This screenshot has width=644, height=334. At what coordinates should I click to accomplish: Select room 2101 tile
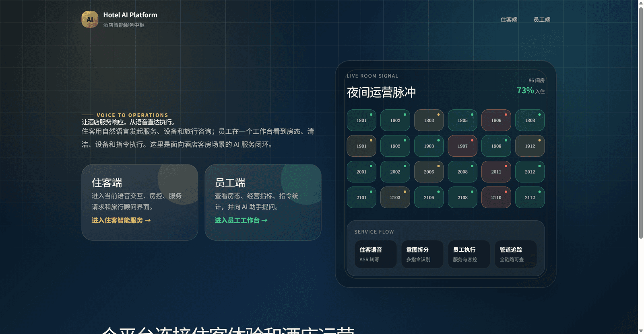pyautogui.click(x=361, y=197)
